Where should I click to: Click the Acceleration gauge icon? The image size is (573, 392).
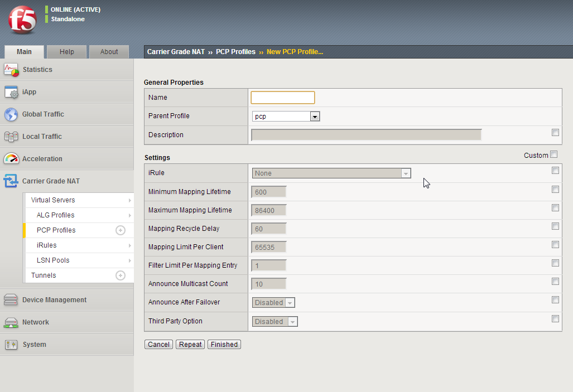point(11,159)
